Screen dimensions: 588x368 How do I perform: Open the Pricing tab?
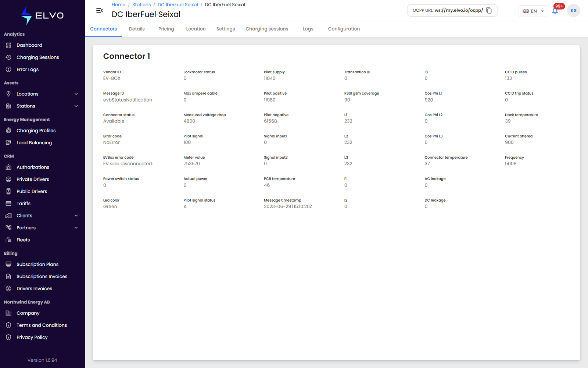click(166, 29)
